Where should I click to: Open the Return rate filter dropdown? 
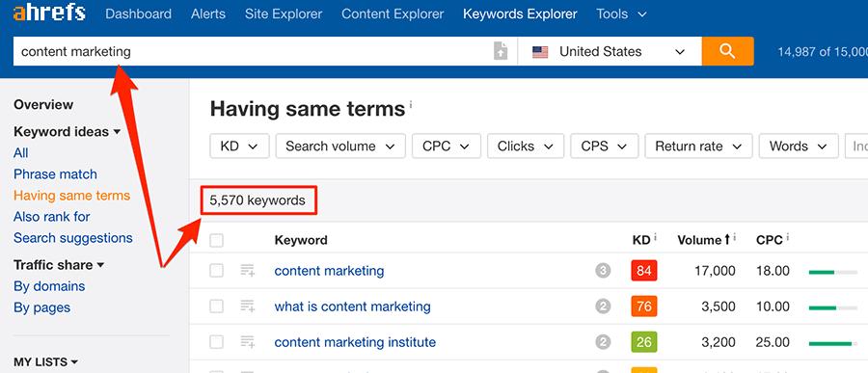[x=698, y=147]
